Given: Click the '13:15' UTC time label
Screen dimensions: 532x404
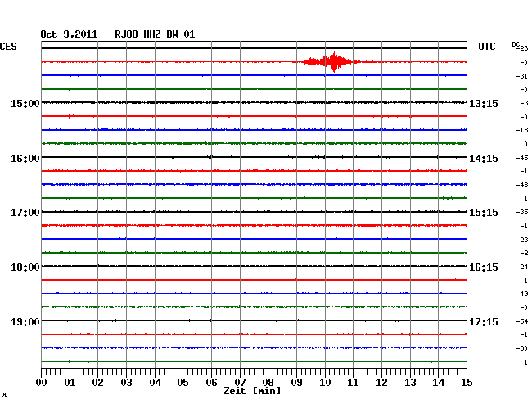Looking at the screenshot, I should click(x=484, y=103).
